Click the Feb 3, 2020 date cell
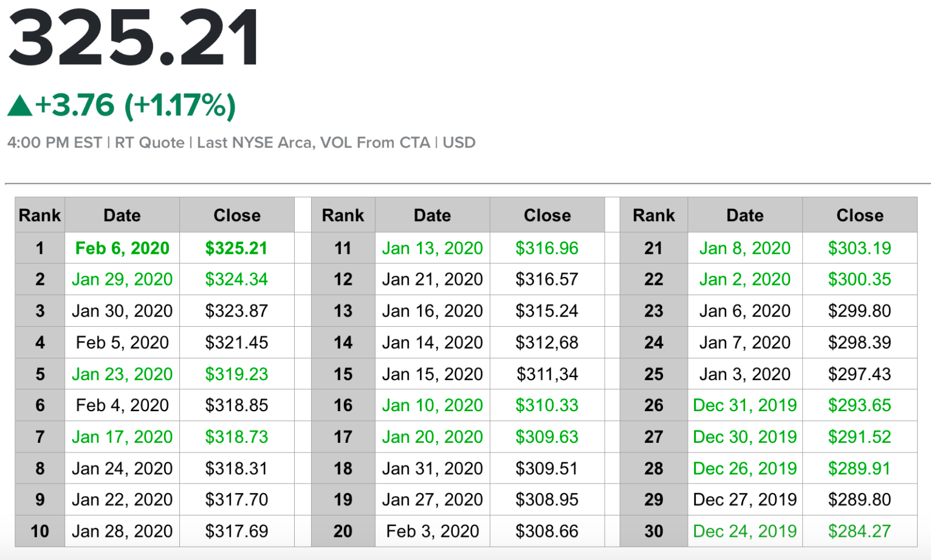Viewport: 931px width, 560px height. pos(433,531)
